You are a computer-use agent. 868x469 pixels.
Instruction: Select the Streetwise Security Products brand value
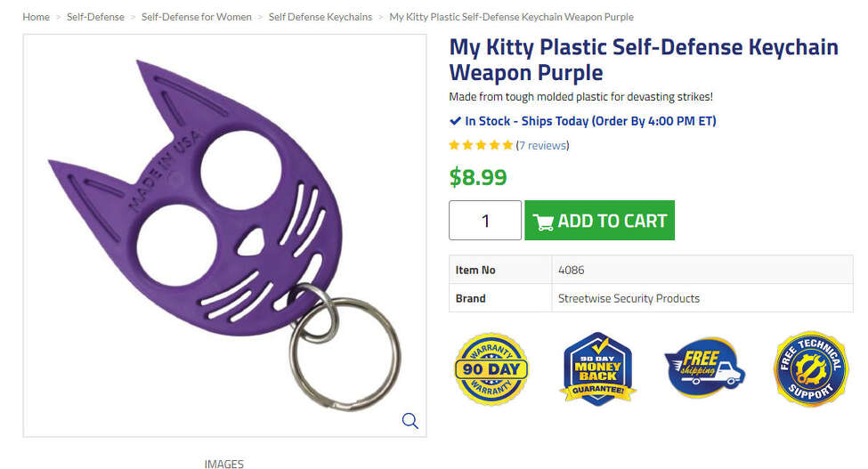(629, 298)
